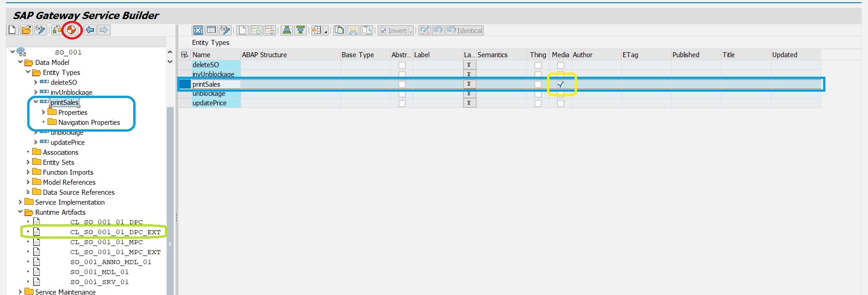Click the Open Project folder icon
Viewport: 868px width, 295px height.
(26, 30)
